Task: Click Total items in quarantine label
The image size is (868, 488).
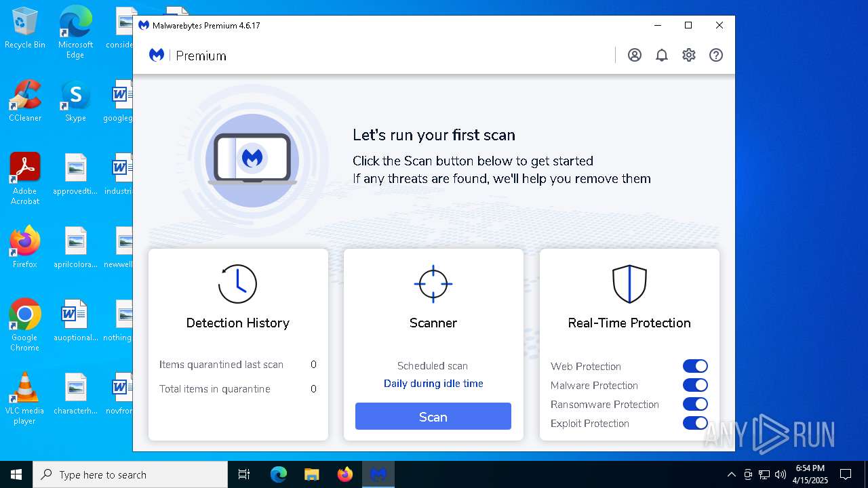Action: [215, 389]
